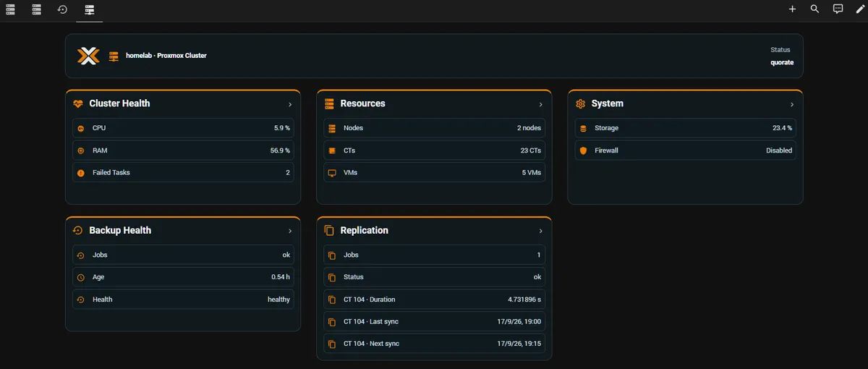Click the Failed Tasks warning icon
This screenshot has height=369, width=868.
click(80, 173)
